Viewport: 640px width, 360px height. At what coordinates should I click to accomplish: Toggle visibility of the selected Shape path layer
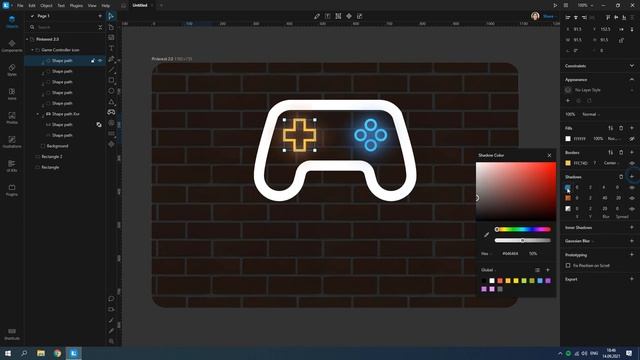point(100,60)
